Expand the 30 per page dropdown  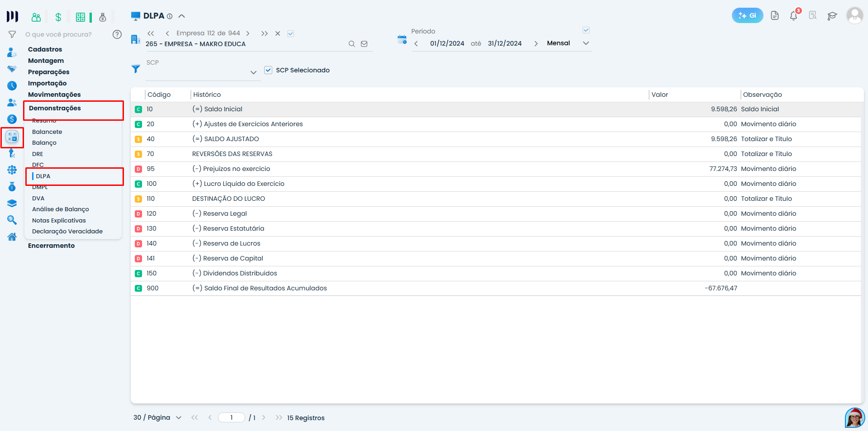pos(179,417)
